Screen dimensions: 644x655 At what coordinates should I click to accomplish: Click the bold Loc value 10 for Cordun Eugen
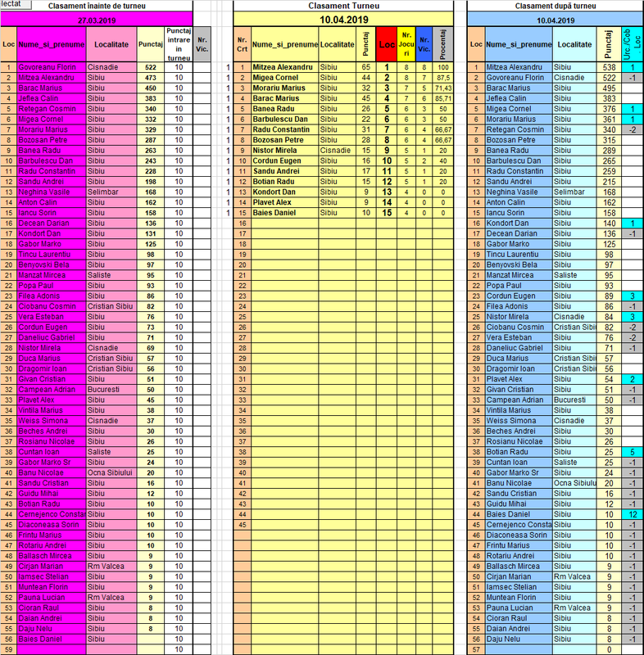click(387, 160)
